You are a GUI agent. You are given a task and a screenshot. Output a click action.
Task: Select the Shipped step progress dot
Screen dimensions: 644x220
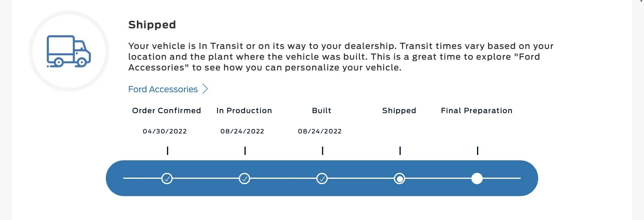click(x=400, y=179)
